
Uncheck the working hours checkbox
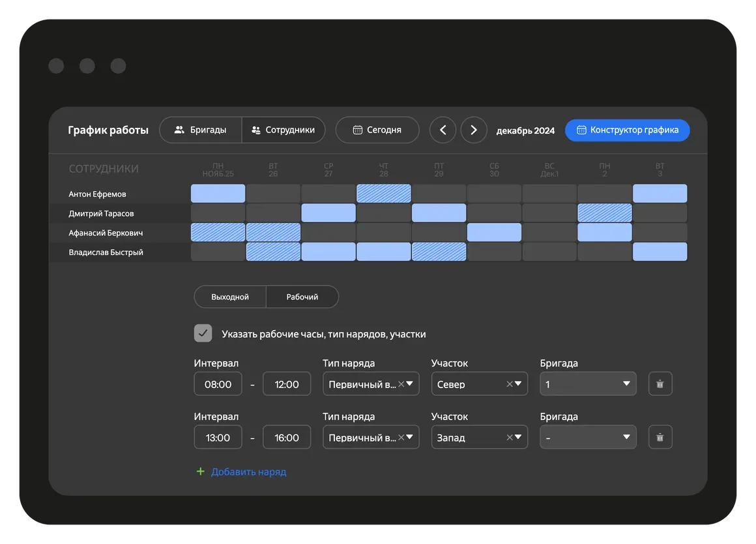click(x=203, y=333)
